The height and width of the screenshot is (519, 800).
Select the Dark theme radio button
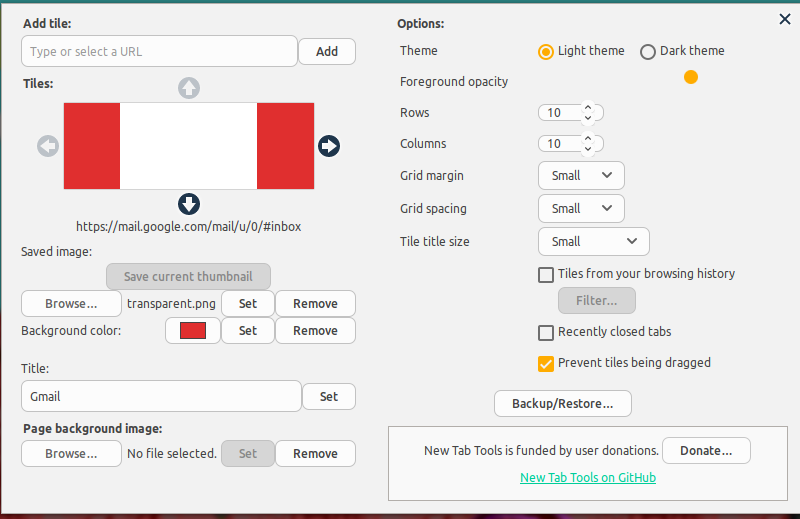(647, 52)
